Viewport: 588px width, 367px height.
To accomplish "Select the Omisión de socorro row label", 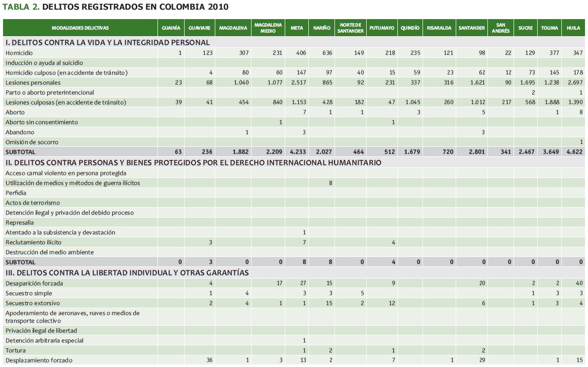I will pos(32,142).
